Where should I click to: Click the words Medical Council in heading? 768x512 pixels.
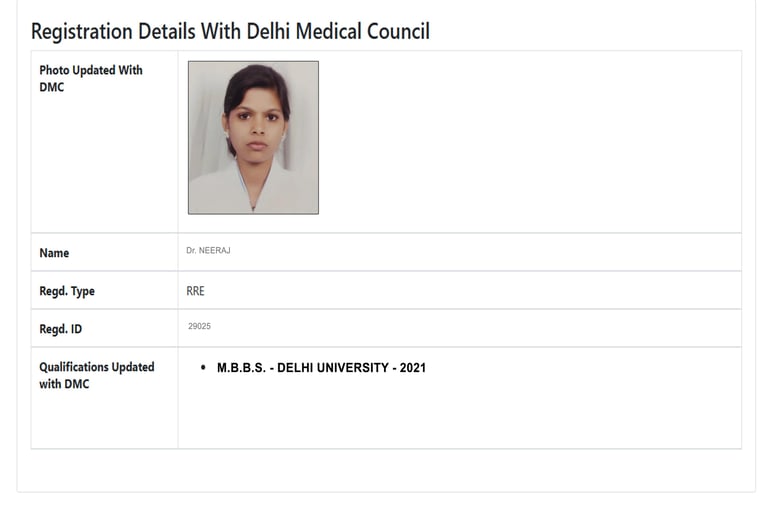363,31
